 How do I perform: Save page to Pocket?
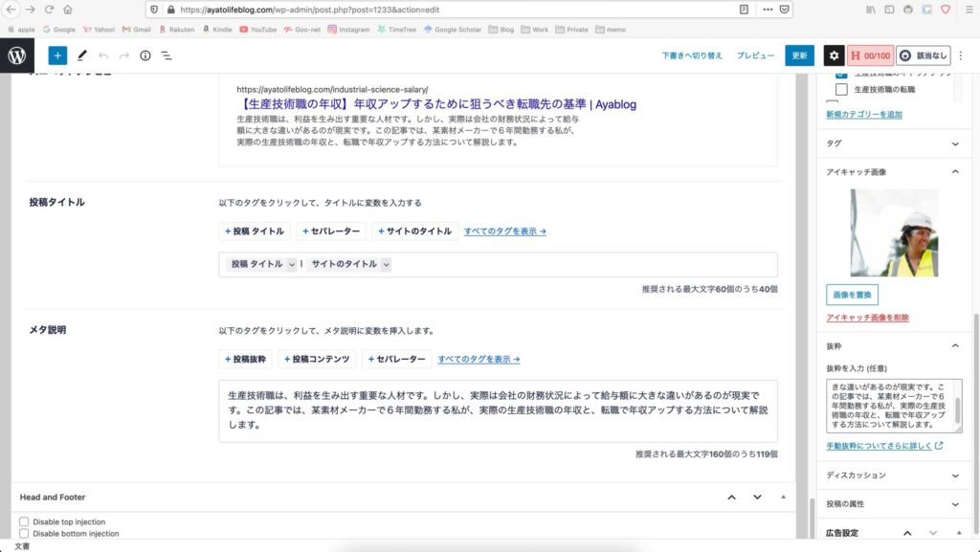coord(785,10)
